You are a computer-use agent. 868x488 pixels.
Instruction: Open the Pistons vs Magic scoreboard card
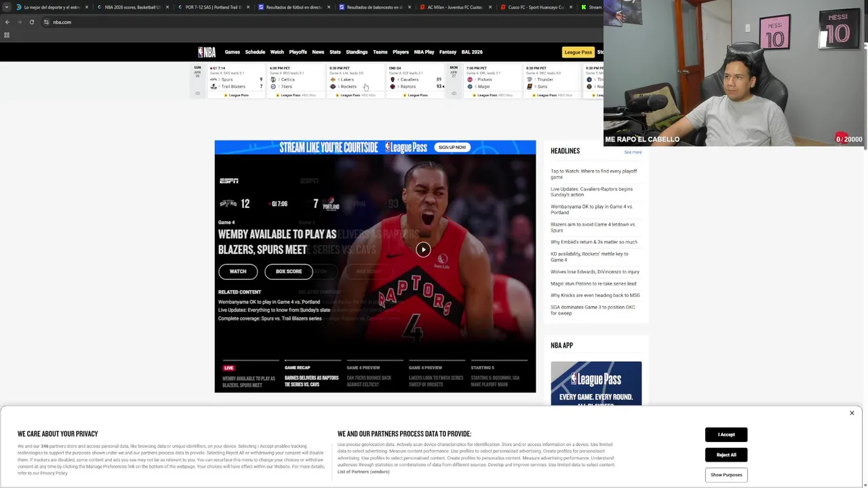pyautogui.click(x=492, y=81)
